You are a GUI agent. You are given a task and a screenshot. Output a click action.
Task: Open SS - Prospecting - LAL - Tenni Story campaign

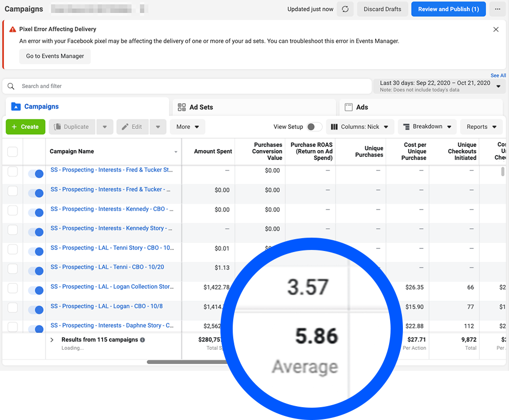click(x=112, y=248)
